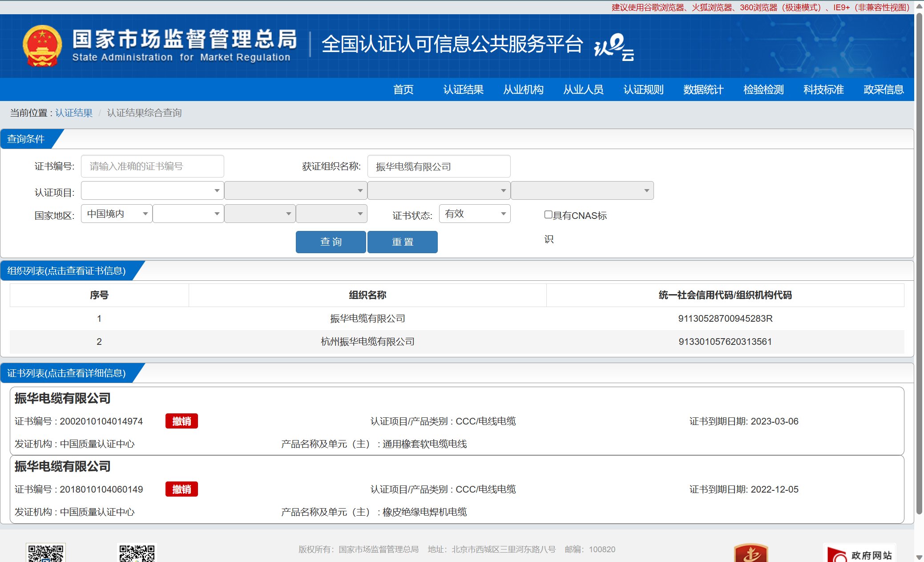The width and height of the screenshot is (924, 562).
Task: Open 认证规则 navigation menu
Action: 643,89
